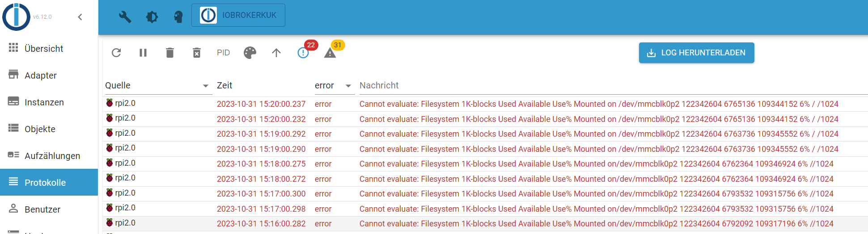868x234 pixels.
Task: Select the 15:20:00.237 rpi2.0 log row
Action: pyautogui.click(x=485, y=104)
